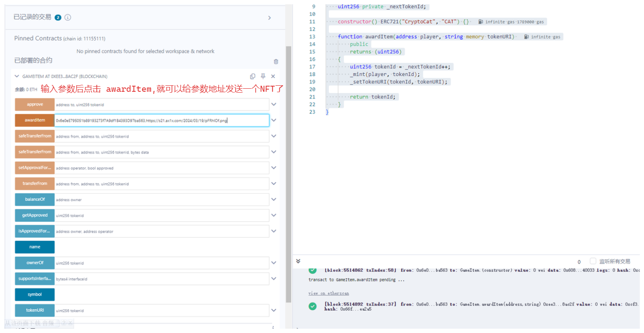The image size is (644, 333).
Task: Expand the tokenURI parameters chevron
Action: [274, 310]
